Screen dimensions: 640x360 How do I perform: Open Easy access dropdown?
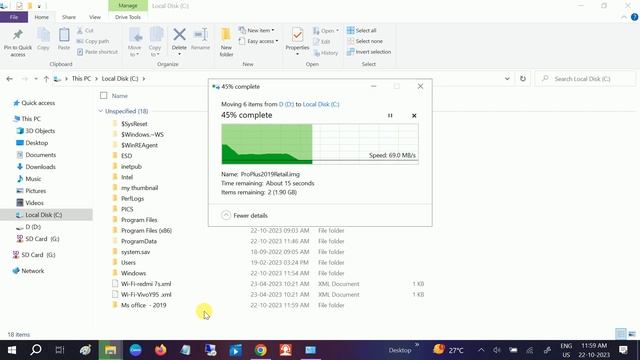(258, 41)
